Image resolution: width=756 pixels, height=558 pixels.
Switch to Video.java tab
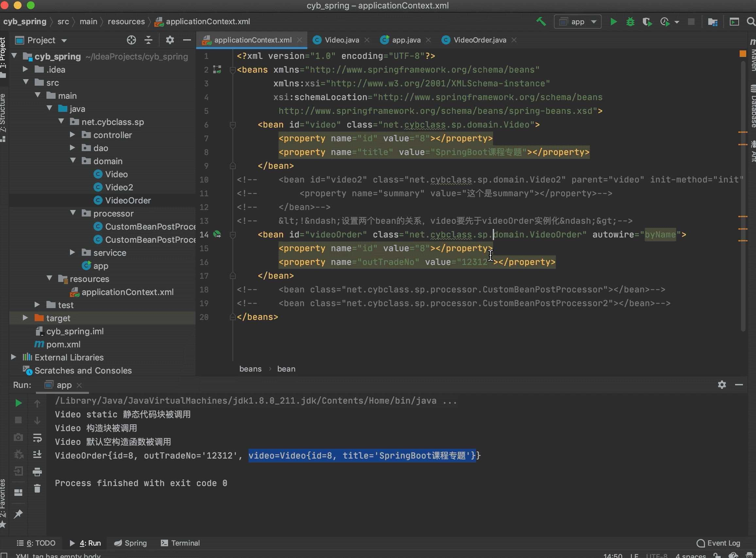tap(341, 40)
